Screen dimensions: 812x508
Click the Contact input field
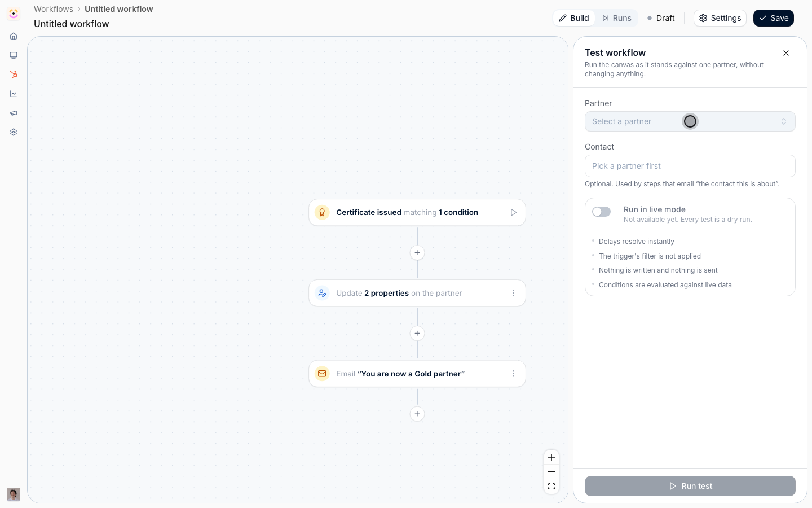coord(690,166)
